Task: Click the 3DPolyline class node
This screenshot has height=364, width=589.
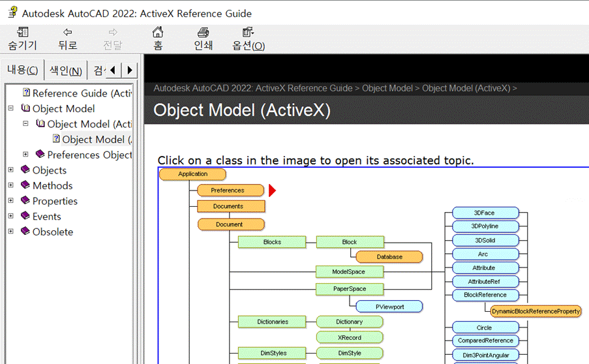Action: [485, 226]
